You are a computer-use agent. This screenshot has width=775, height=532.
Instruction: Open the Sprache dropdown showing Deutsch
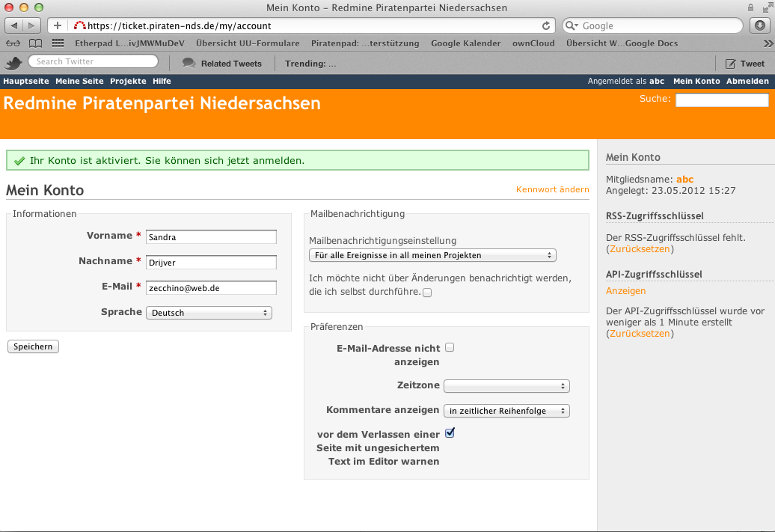(x=209, y=313)
